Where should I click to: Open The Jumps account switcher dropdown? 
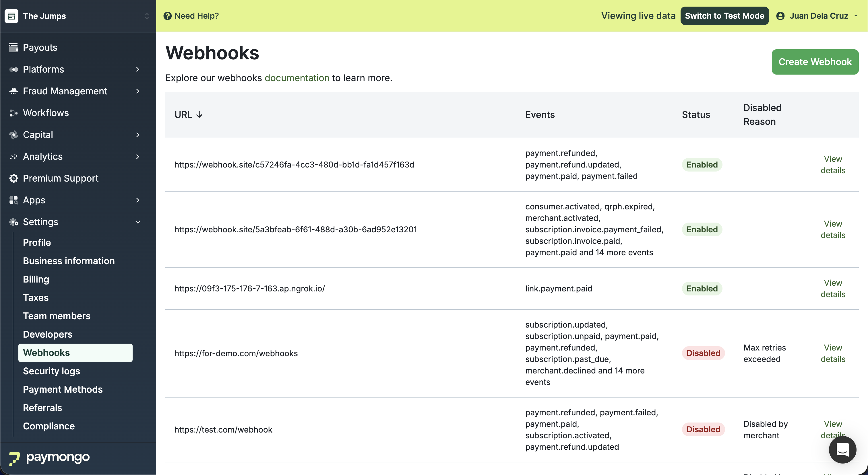point(147,16)
